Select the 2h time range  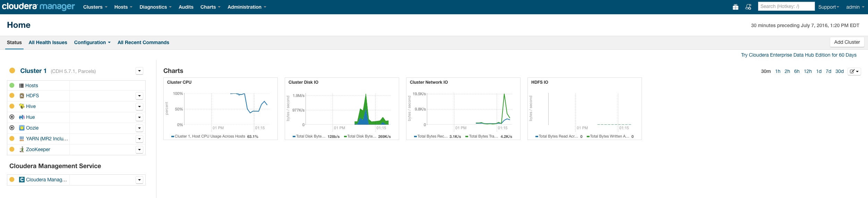coord(787,71)
